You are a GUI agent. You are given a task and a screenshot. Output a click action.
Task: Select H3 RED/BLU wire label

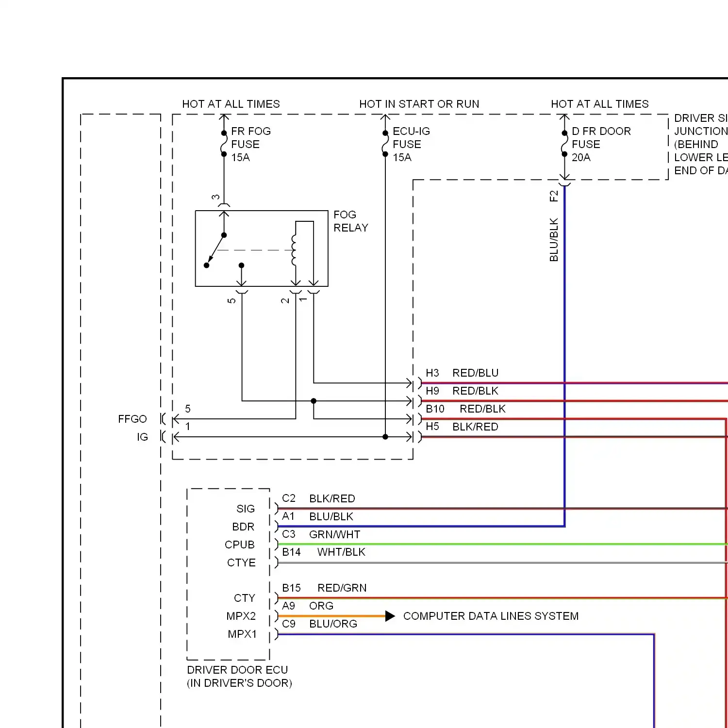click(462, 373)
